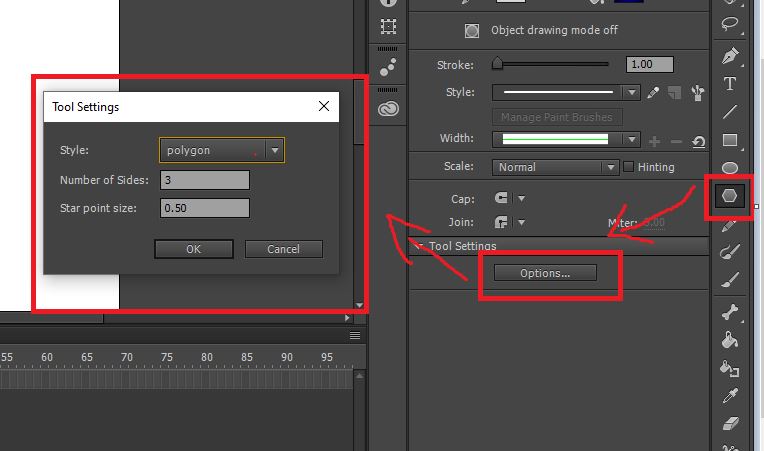Click the stage scroll down arrow

(x=359, y=305)
